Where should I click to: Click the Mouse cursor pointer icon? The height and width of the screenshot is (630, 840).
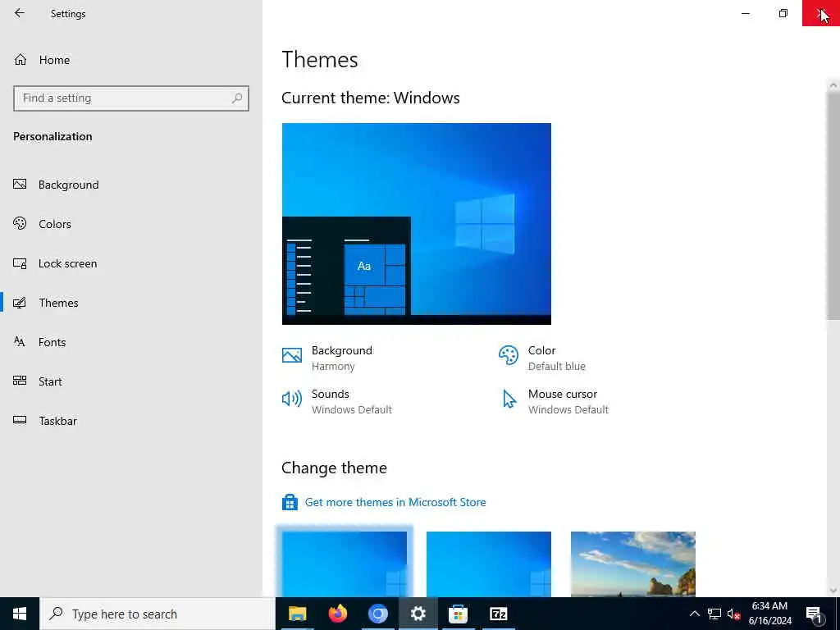(509, 399)
